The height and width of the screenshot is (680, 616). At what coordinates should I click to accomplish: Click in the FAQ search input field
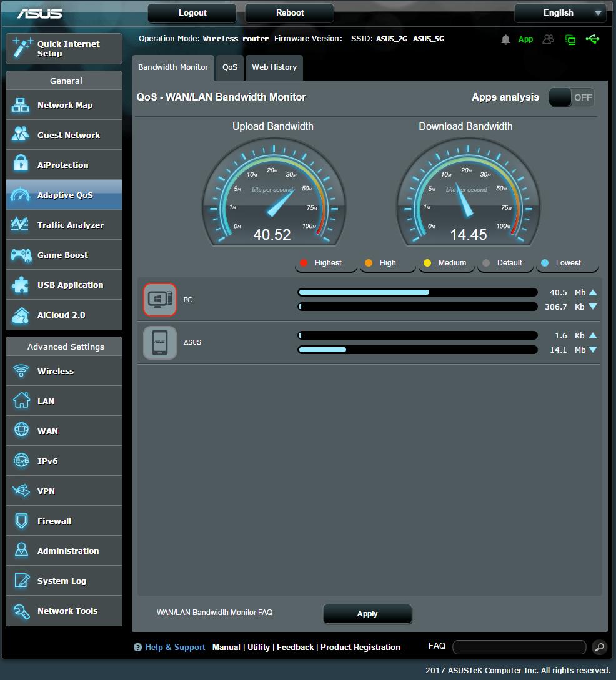click(519, 647)
